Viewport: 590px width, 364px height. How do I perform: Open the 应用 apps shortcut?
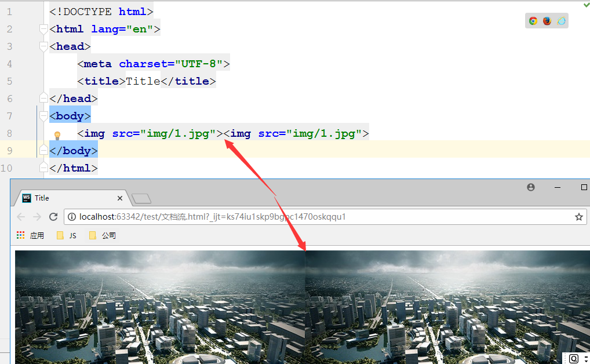(x=31, y=236)
